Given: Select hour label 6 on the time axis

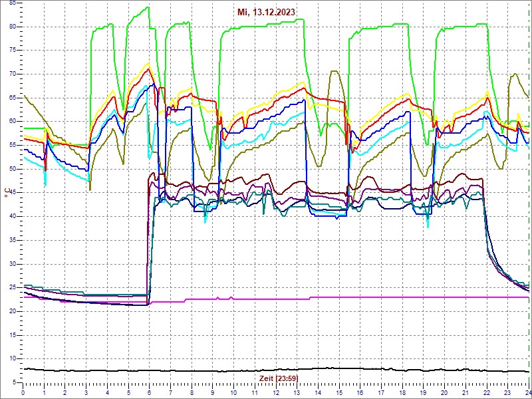Looking at the screenshot, I should click(150, 392).
